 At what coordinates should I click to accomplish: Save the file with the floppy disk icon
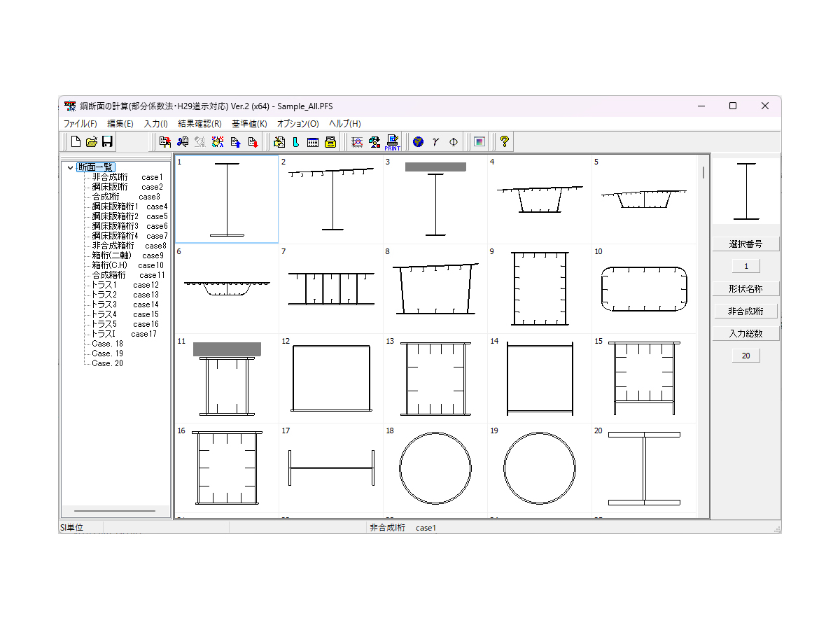point(107,142)
